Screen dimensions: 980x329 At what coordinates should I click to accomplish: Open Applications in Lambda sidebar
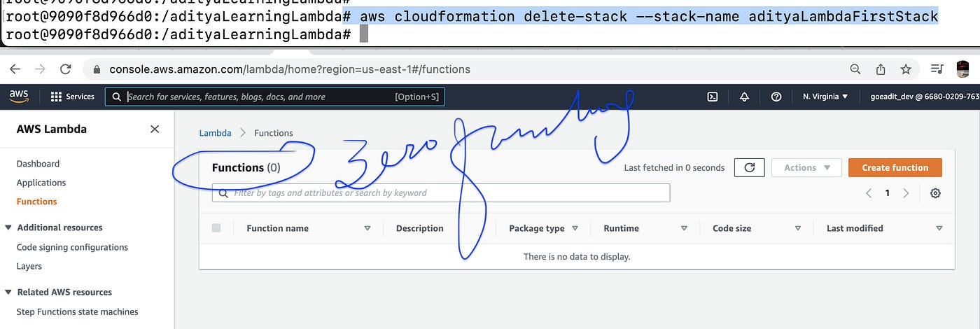[x=41, y=183]
